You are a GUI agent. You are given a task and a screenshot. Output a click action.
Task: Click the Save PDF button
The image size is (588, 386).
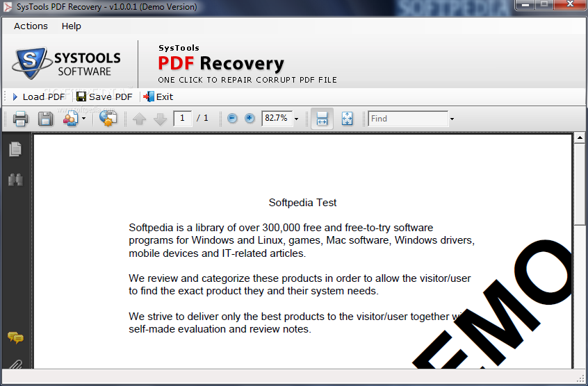105,97
